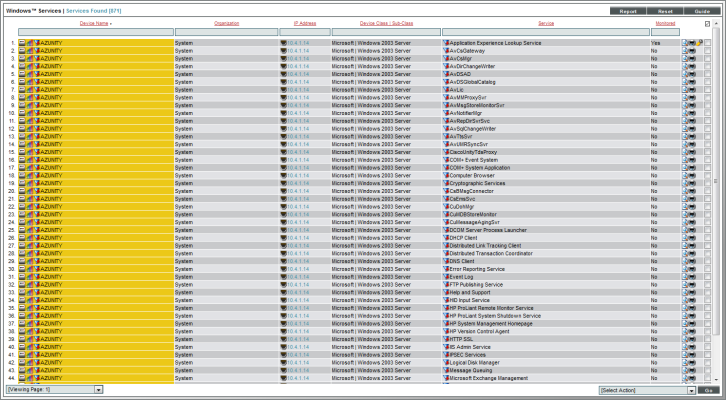Screen dimensions: 726x400
Task: Select the checkbox for the AvDSAD row
Action: click(x=707, y=74)
